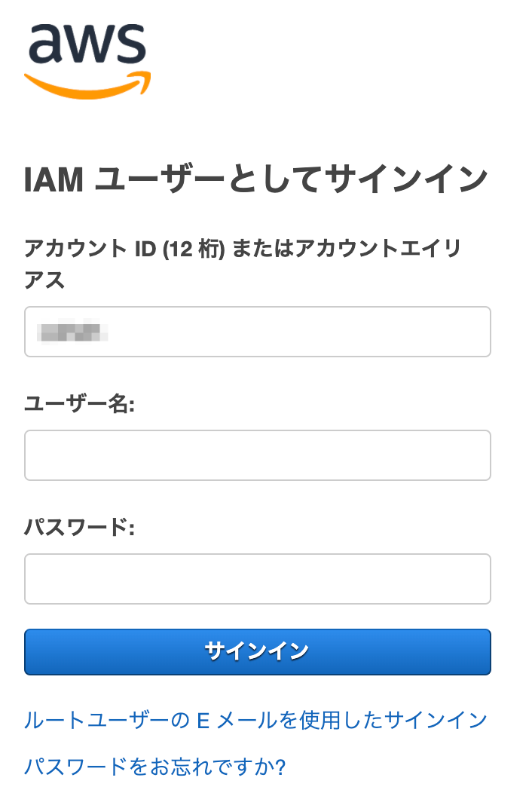Open the パスワードをお忘れですか? link
The width and height of the screenshot is (532, 790).
click(155, 767)
